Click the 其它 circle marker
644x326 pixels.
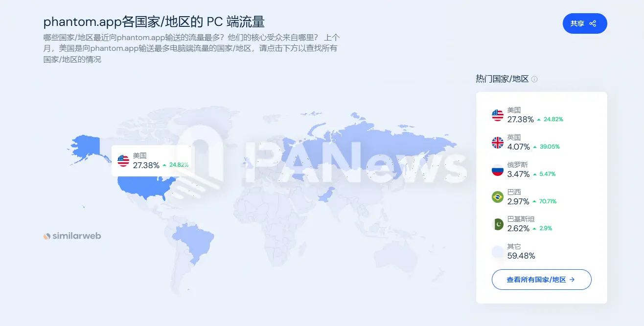click(x=498, y=252)
